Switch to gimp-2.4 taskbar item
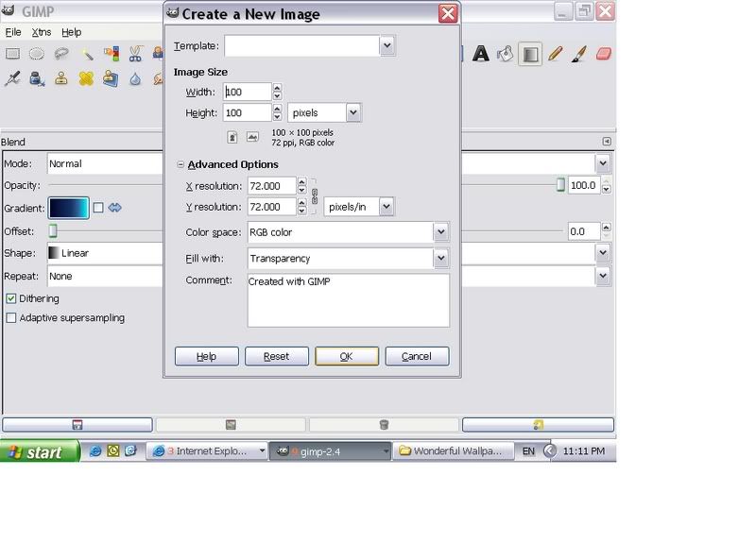Image resolution: width=756 pixels, height=560 pixels. click(x=330, y=451)
